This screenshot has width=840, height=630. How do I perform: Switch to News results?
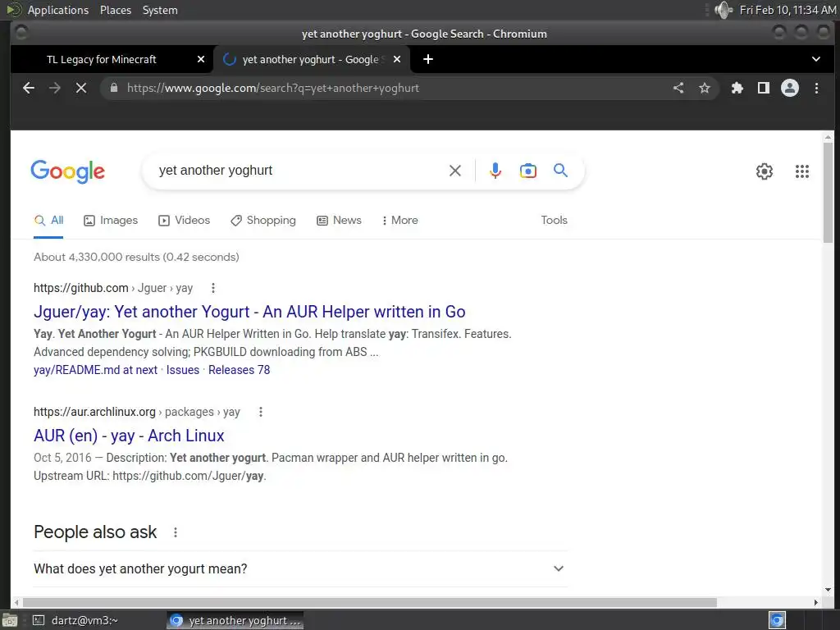[x=339, y=220]
